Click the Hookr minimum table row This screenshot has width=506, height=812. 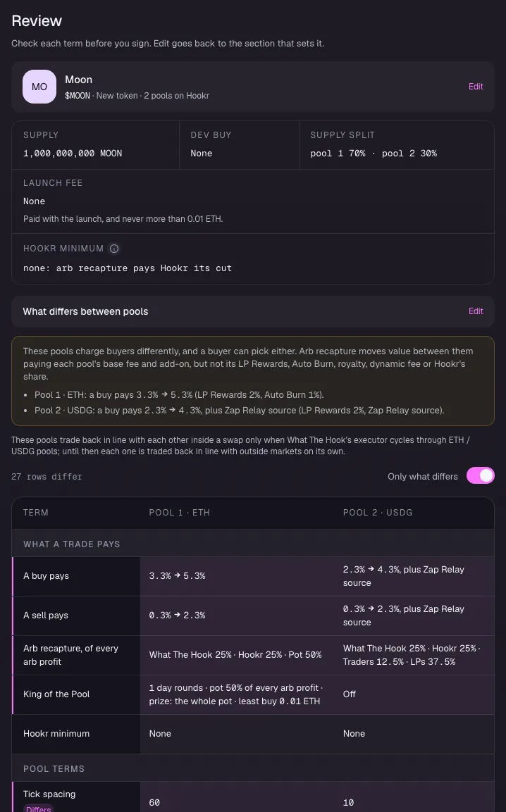point(253,734)
